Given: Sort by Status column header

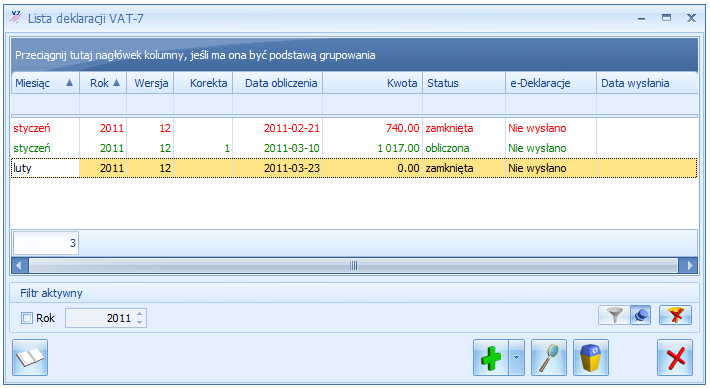Looking at the screenshot, I should tap(464, 83).
